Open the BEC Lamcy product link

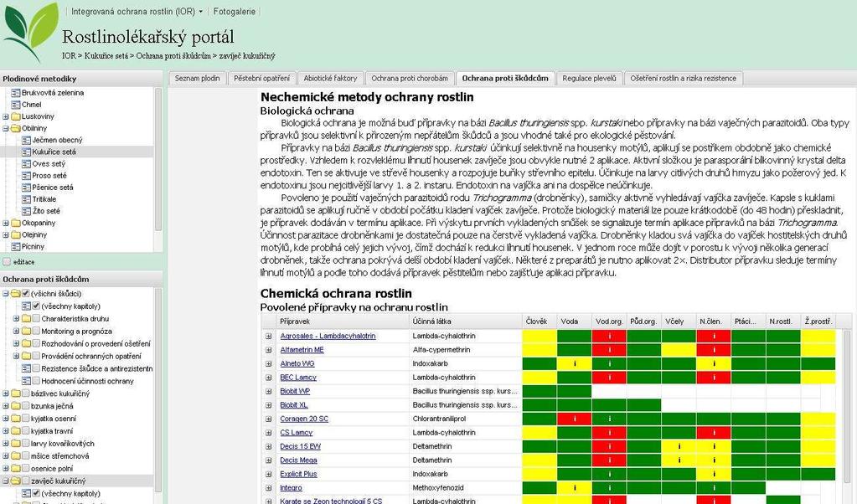[298, 378]
